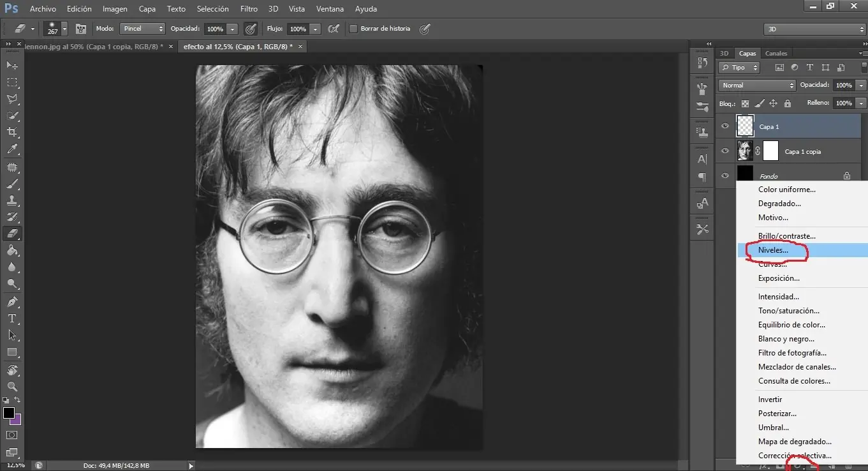Open the eraser Opacidad slider arrow
Image resolution: width=868 pixels, height=471 pixels.
click(x=232, y=29)
